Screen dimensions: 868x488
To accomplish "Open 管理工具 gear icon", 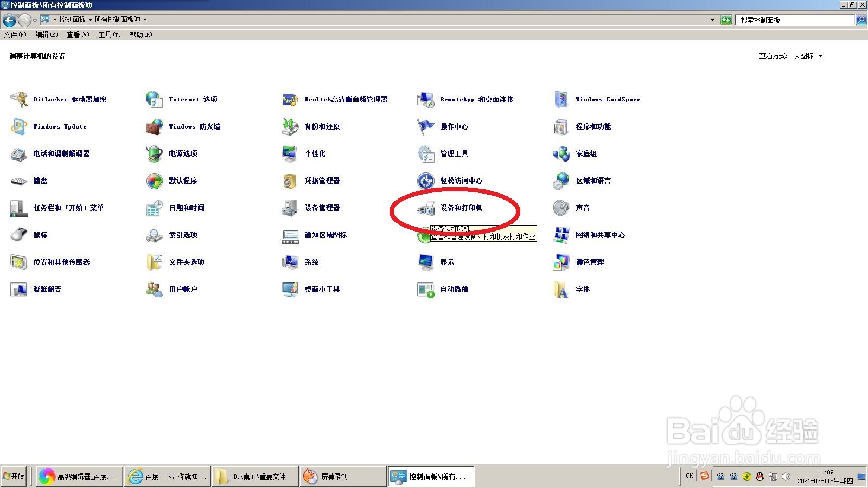I will 426,153.
